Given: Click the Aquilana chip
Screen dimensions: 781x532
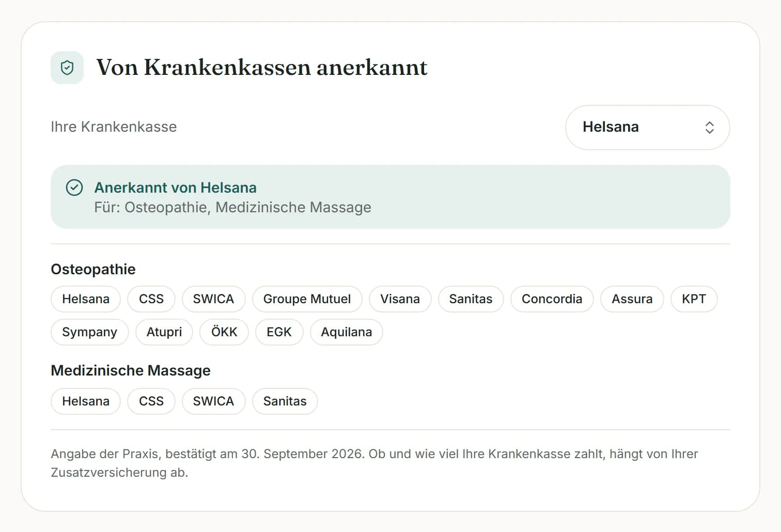Looking at the screenshot, I should click(x=346, y=332).
